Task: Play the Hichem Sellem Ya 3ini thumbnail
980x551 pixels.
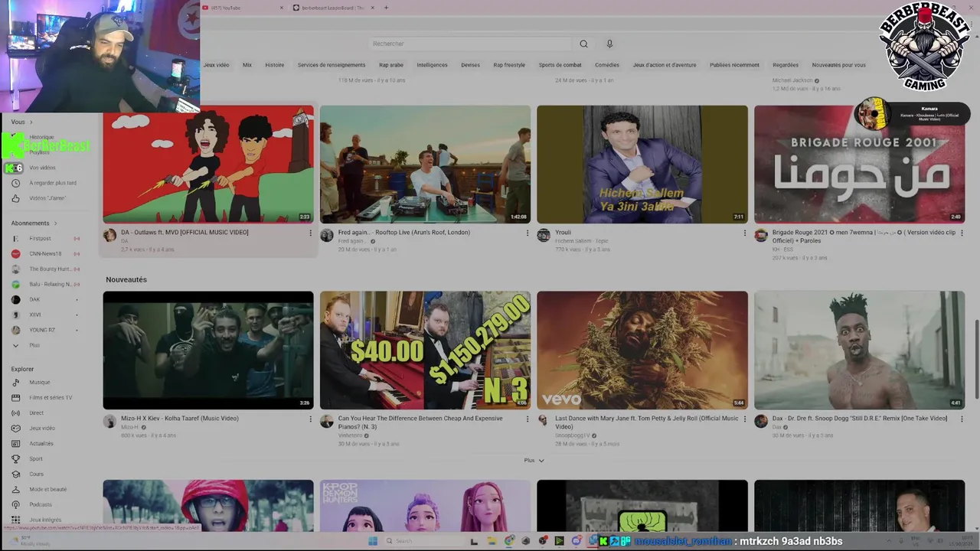Action: pos(642,165)
